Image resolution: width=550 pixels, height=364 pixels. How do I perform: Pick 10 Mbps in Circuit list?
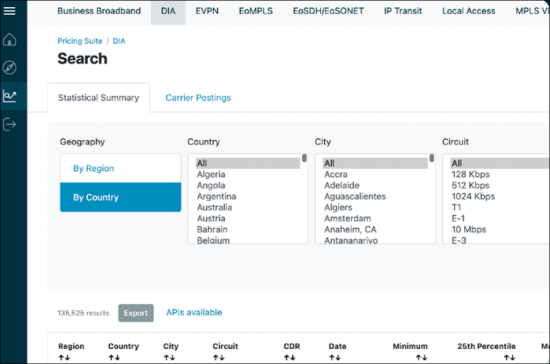tap(469, 229)
